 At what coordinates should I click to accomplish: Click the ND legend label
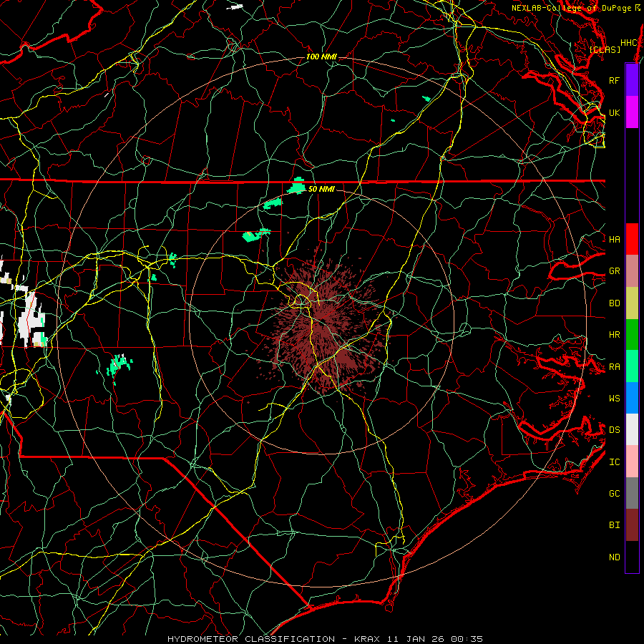615,557
